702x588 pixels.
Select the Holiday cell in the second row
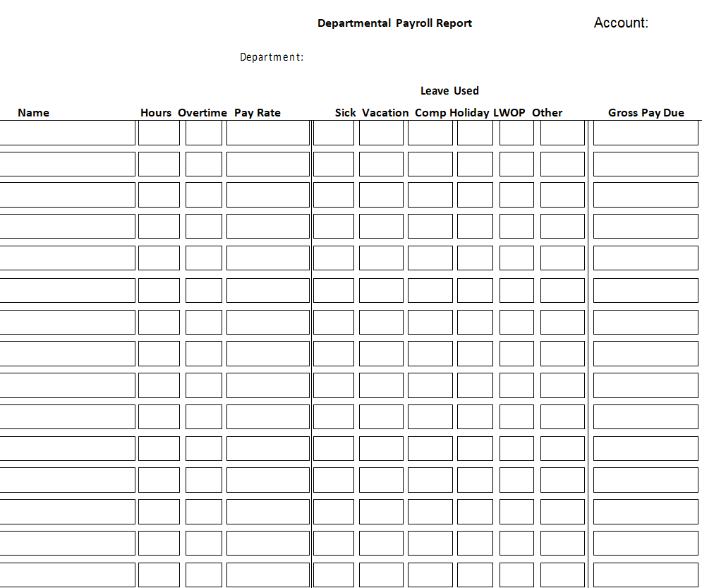[x=475, y=164]
